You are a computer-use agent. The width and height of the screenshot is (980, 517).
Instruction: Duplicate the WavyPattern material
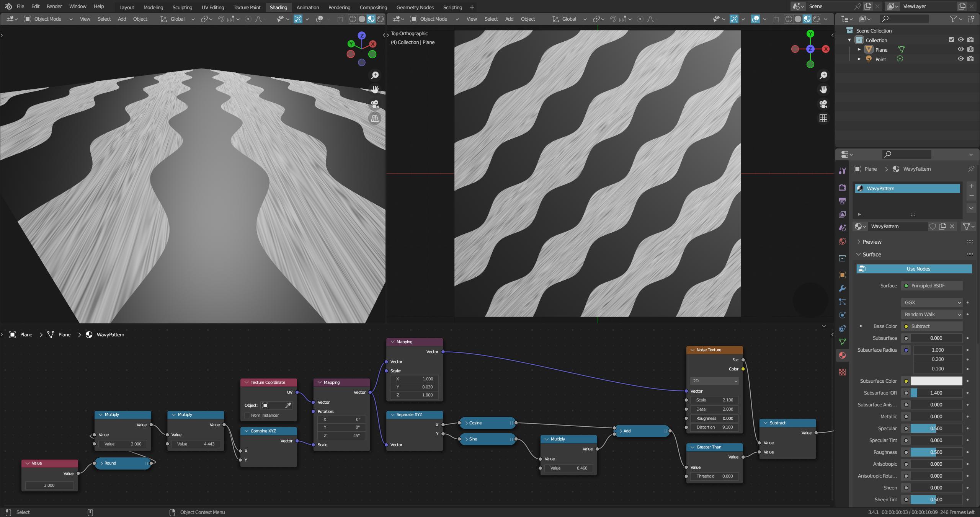coord(942,226)
